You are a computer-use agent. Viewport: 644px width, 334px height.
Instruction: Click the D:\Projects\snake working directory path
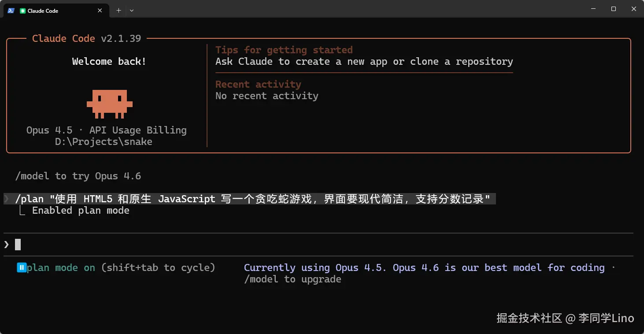click(x=104, y=142)
